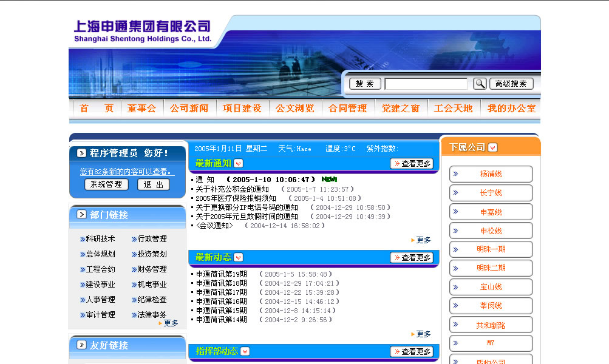609x364 pixels.
Task: Open the 项目建设 menu item
Action: coord(242,108)
